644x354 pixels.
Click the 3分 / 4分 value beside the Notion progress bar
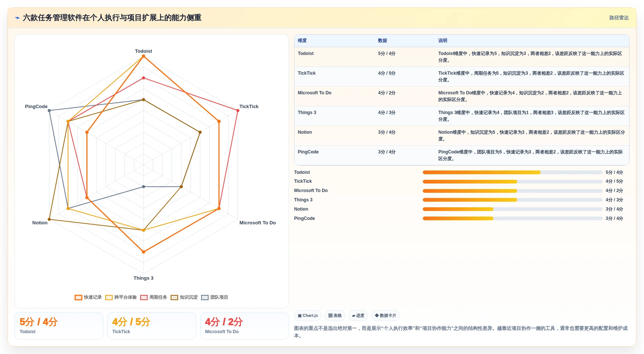(614, 209)
